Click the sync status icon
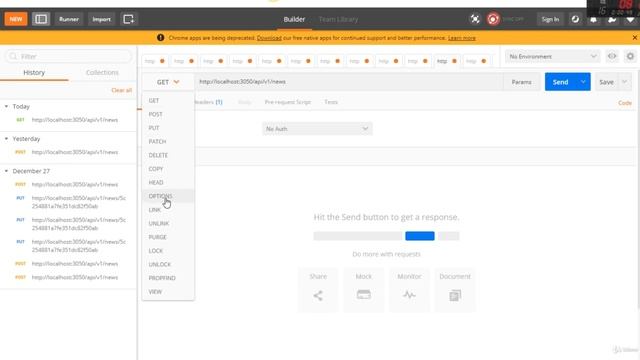The image size is (640, 360). click(x=493, y=19)
